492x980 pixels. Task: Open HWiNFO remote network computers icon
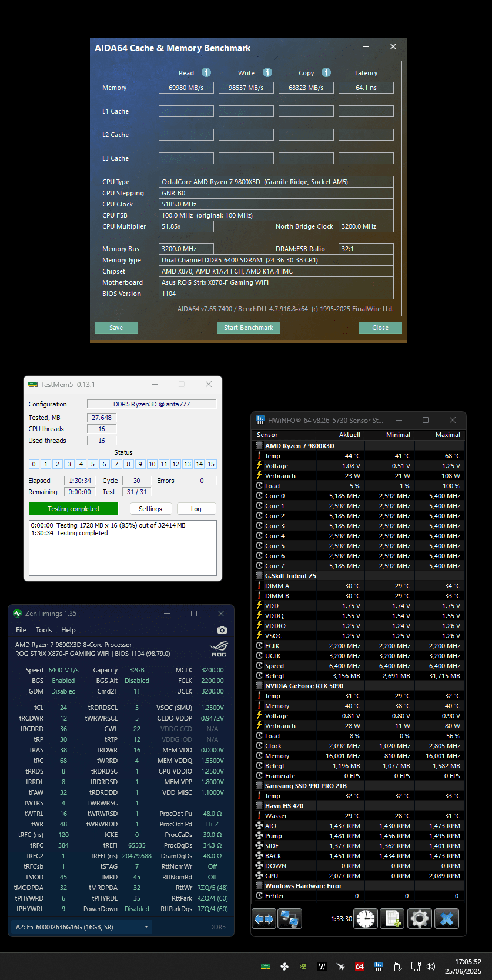point(289,918)
